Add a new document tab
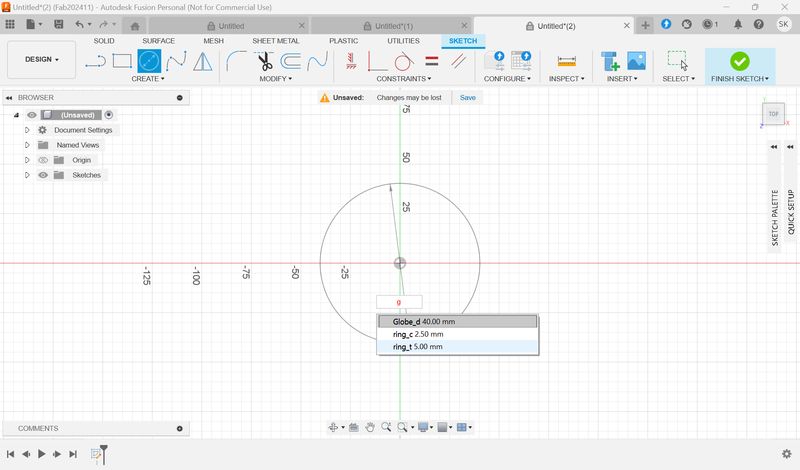 click(645, 26)
